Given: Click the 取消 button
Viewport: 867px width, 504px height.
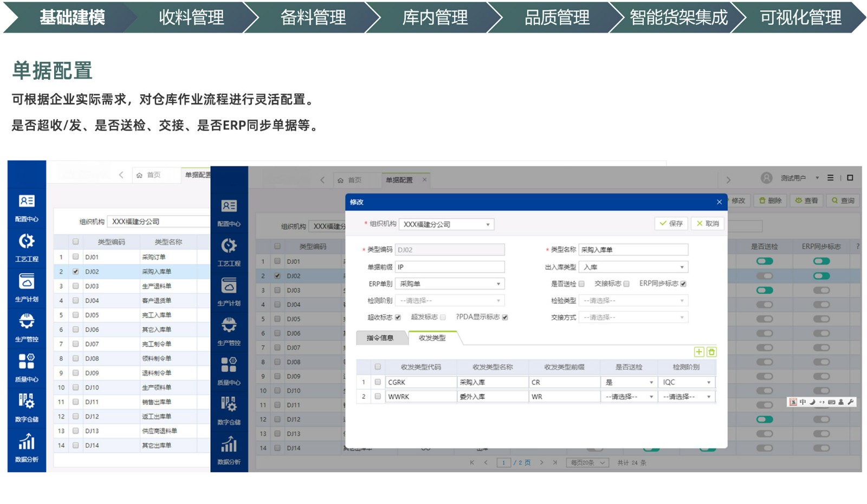Looking at the screenshot, I should (708, 223).
